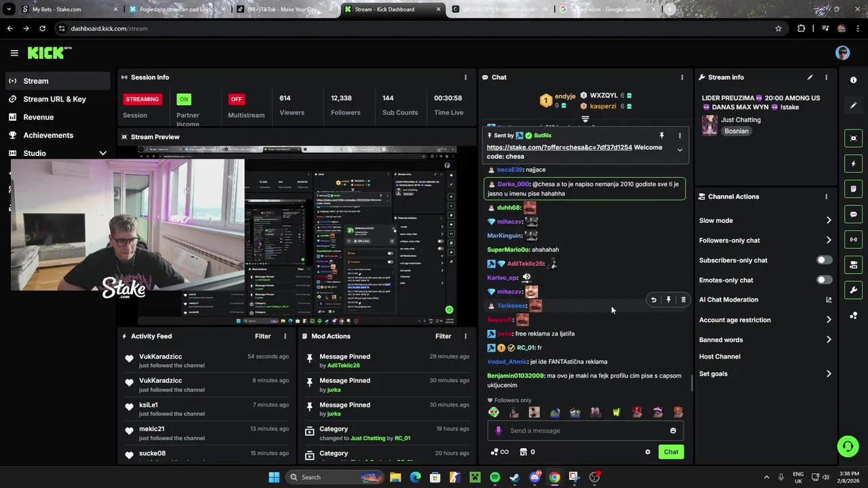Click the lightning bolt icon in right sidebar
The height and width of the screenshot is (488, 868).
pos(853,163)
